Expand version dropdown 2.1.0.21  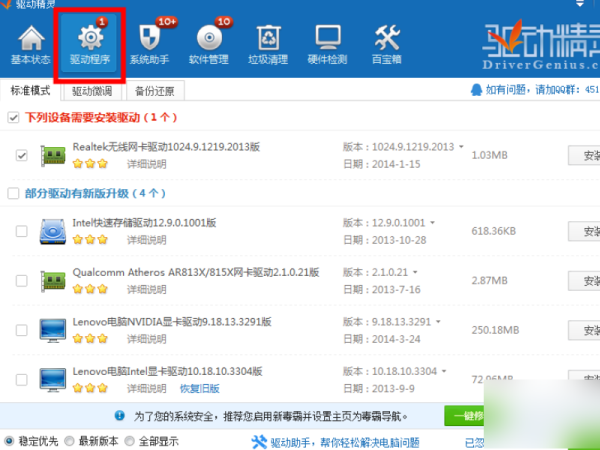415,272
